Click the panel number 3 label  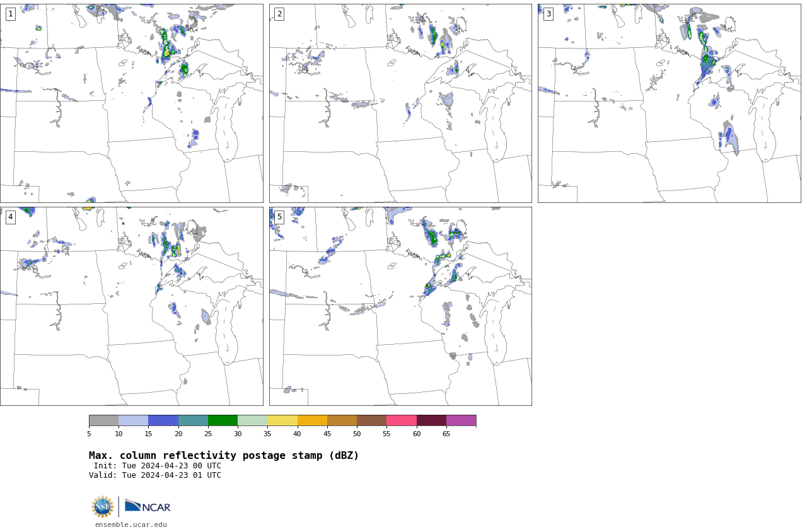pyautogui.click(x=549, y=14)
